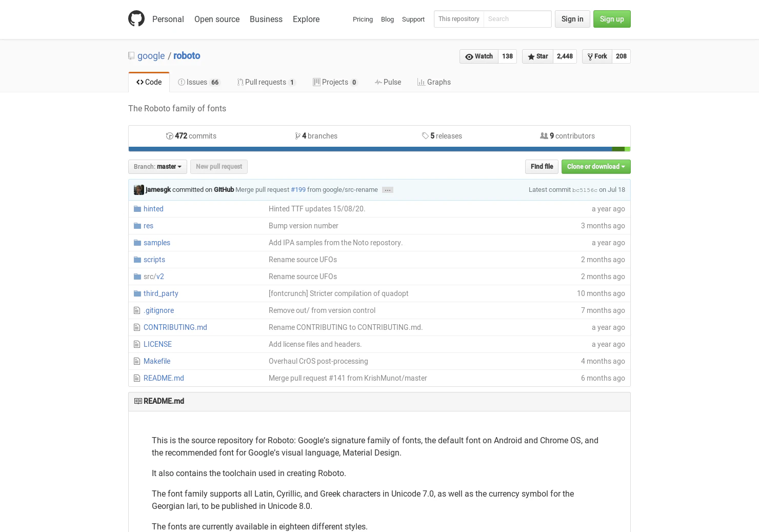Open the Clone or download dropdown
Image resolution: width=759 pixels, height=532 pixels.
(596, 167)
